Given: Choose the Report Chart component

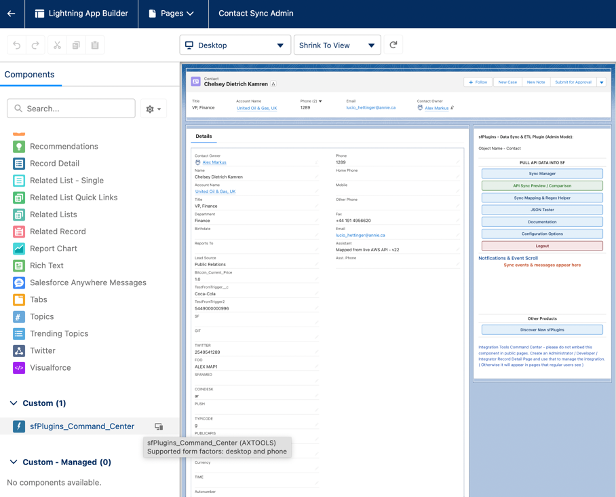Looking at the screenshot, I should [x=53, y=249].
